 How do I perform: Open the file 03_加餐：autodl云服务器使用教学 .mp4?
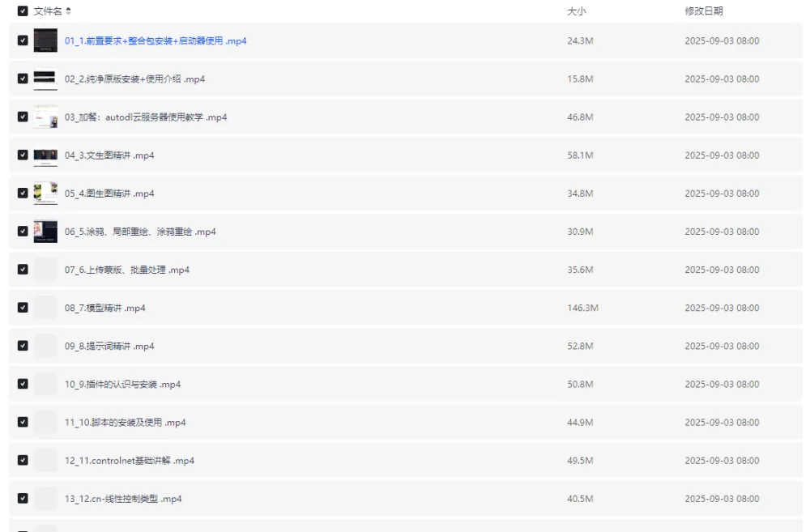click(146, 117)
